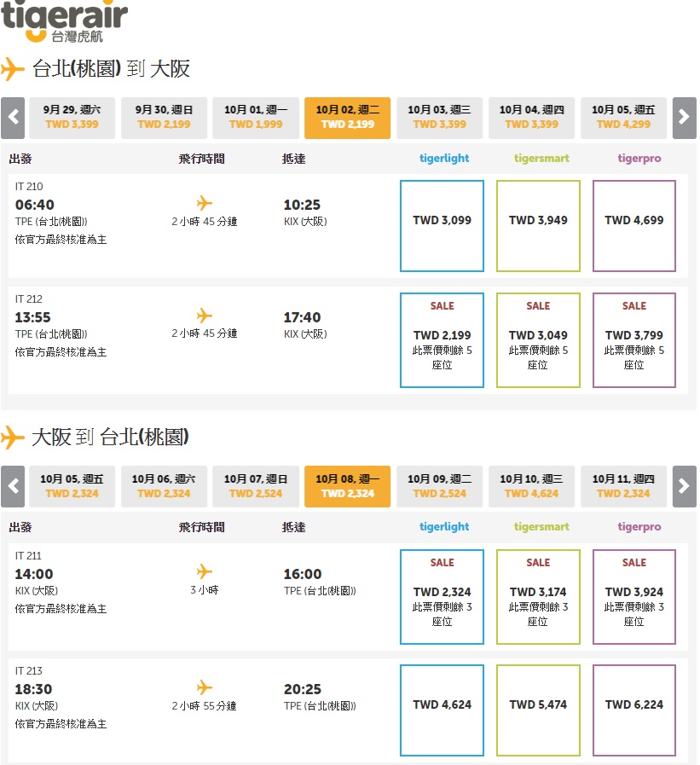700x765 pixels.
Task: Pick tigerpro fare TWD 3,924 for IT 211
Action: [633, 596]
